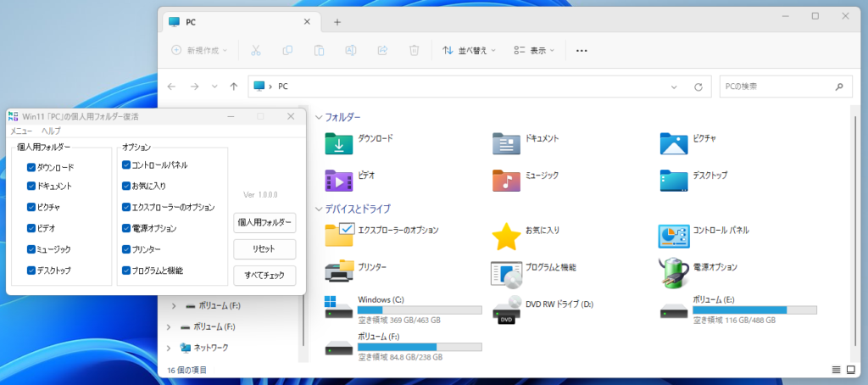This screenshot has height=385, width=868.
Task: Click the chevron after the PC icon in address bar
Action: tap(270, 87)
